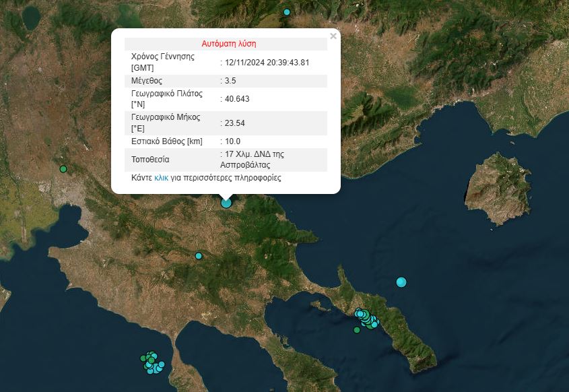Screen dimensions: 569x392
Task: Click the dense marker cluster on the right-hand peninsula
Action: point(366,317)
